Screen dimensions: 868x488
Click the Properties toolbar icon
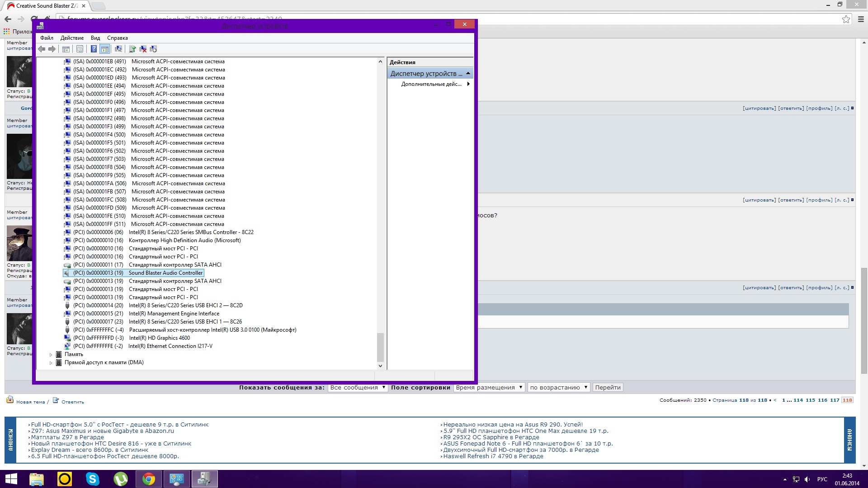pyautogui.click(x=80, y=49)
